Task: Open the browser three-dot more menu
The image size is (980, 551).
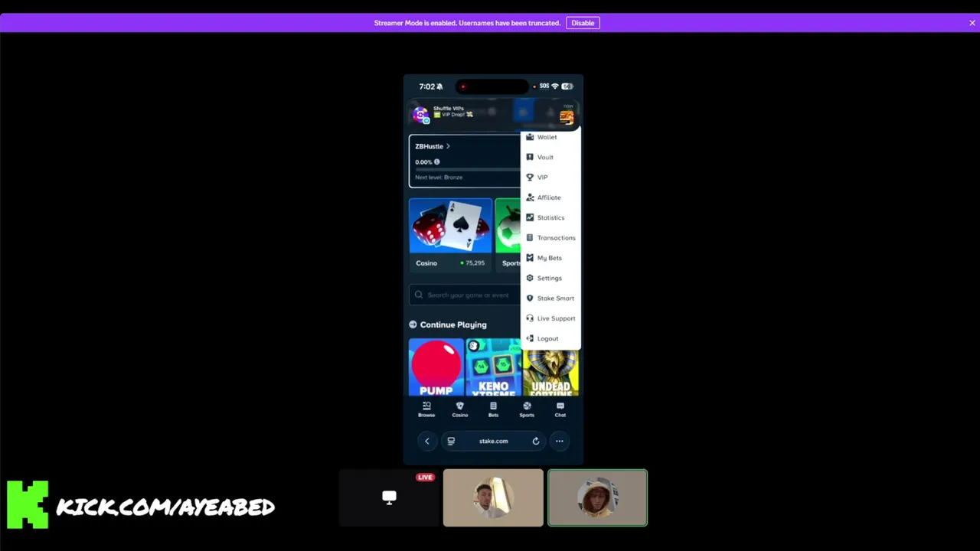Action: (560, 441)
